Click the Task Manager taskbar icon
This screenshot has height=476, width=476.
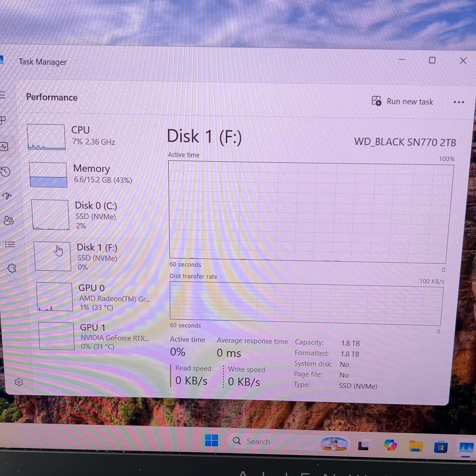(x=466, y=448)
